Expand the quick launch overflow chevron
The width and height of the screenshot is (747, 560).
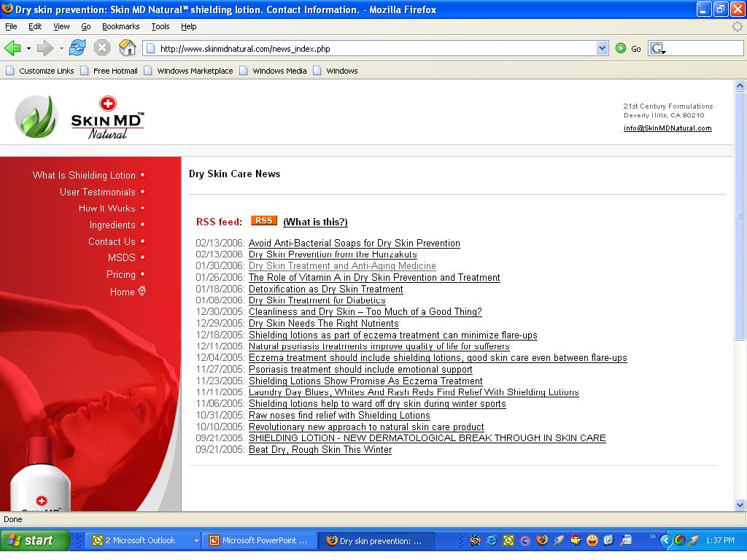coord(652,537)
